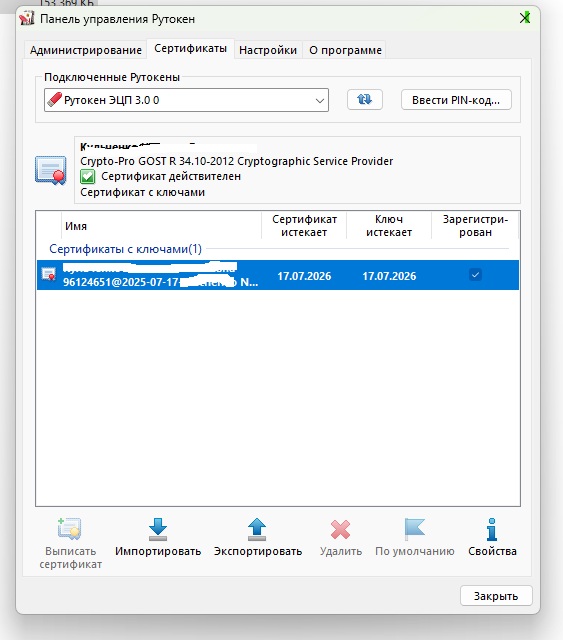Screen dimensions: 563x640
Task: Click the red token icon in dropdown
Action: [x=54, y=100]
